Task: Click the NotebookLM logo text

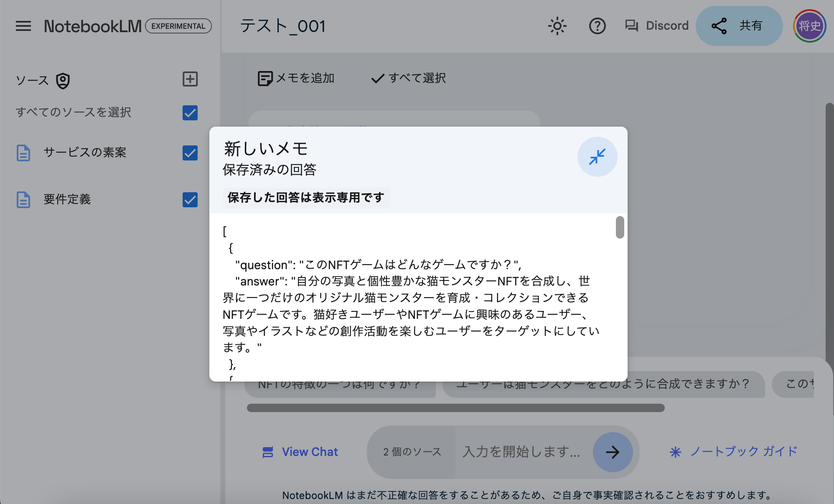Action: [93, 26]
